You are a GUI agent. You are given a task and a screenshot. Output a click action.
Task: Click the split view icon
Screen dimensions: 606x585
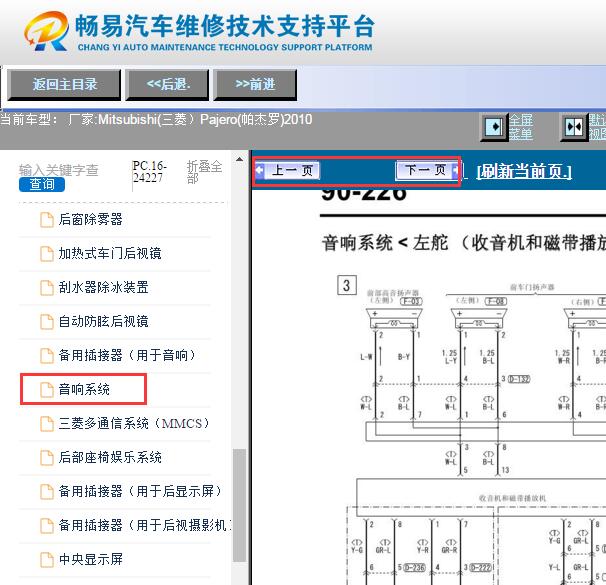click(574, 126)
